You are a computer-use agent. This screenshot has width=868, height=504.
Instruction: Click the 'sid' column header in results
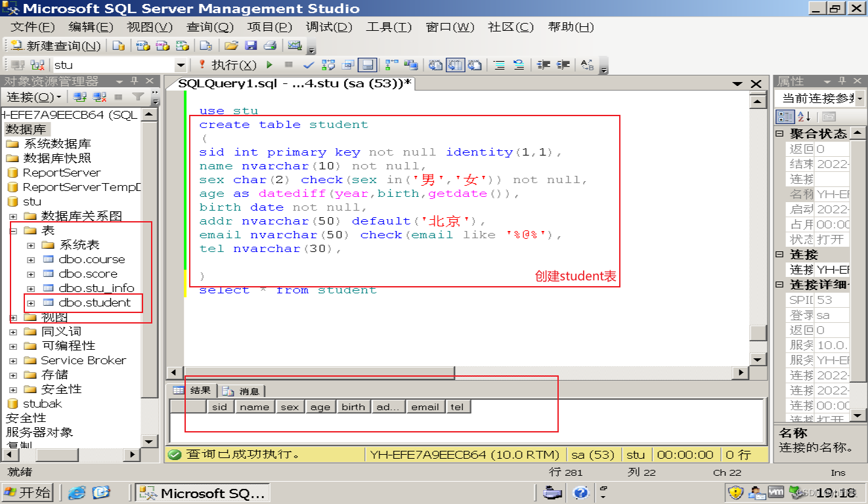(219, 407)
